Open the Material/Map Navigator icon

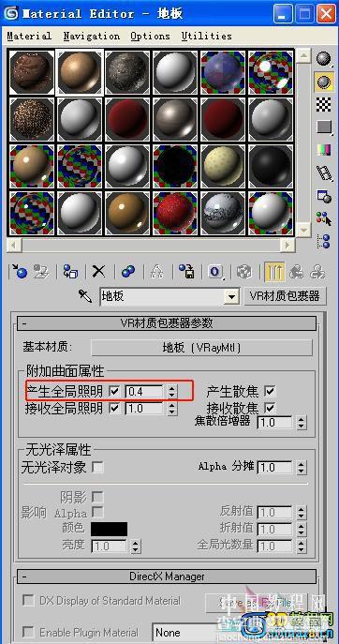click(x=324, y=242)
